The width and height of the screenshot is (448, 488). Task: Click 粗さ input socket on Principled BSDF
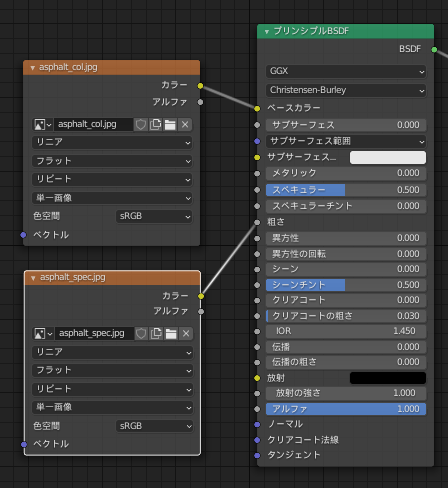click(x=257, y=222)
